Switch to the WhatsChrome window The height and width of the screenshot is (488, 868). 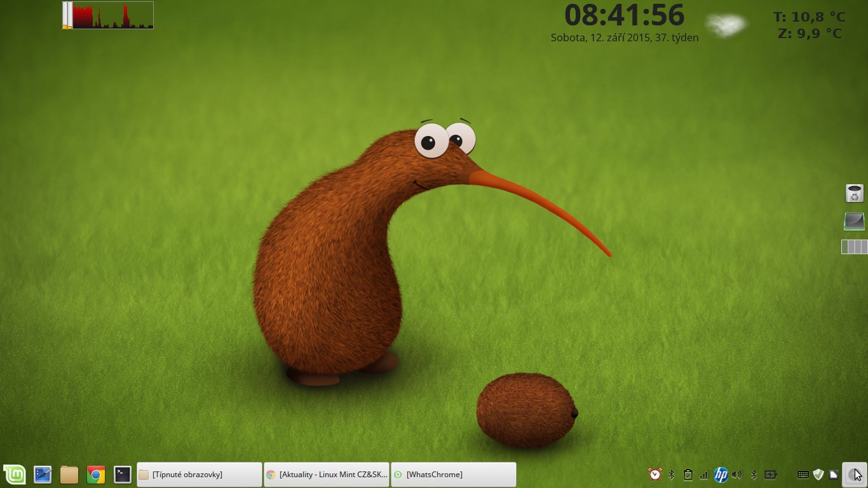pyautogui.click(x=454, y=475)
